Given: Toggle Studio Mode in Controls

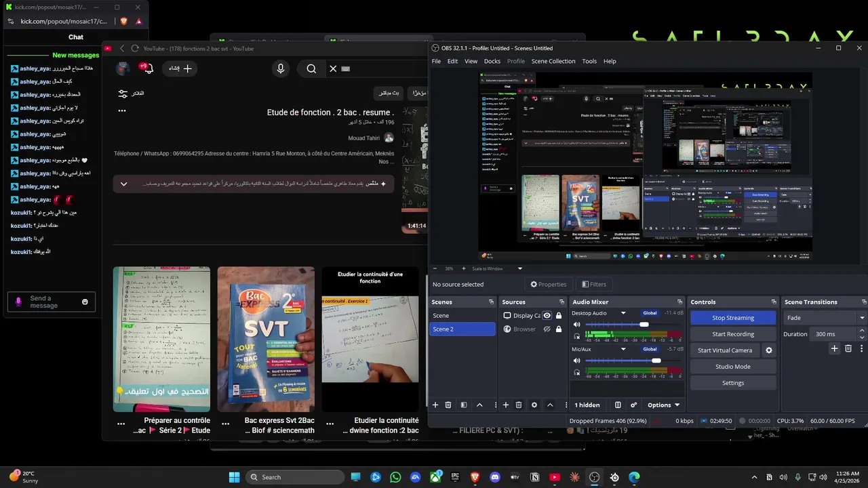Looking at the screenshot, I should tap(733, 367).
